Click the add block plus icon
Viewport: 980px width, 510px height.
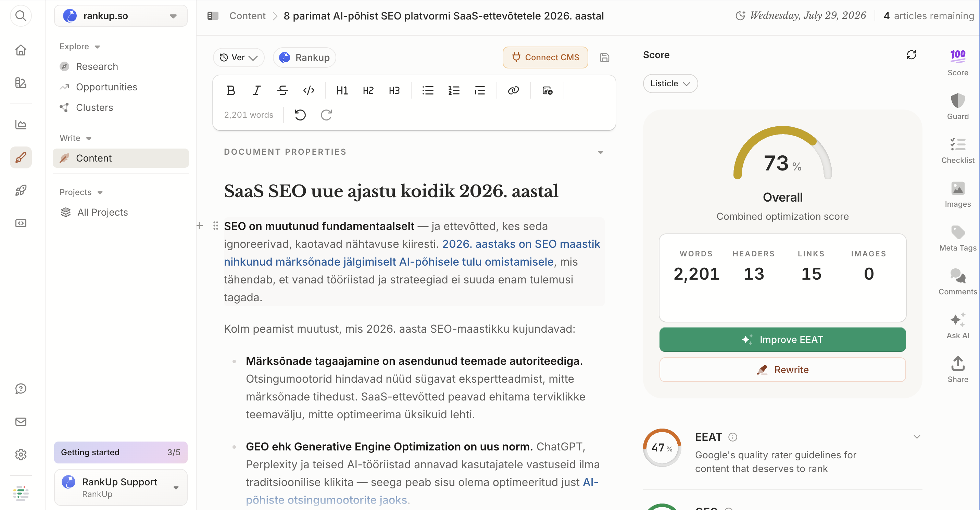pos(200,226)
